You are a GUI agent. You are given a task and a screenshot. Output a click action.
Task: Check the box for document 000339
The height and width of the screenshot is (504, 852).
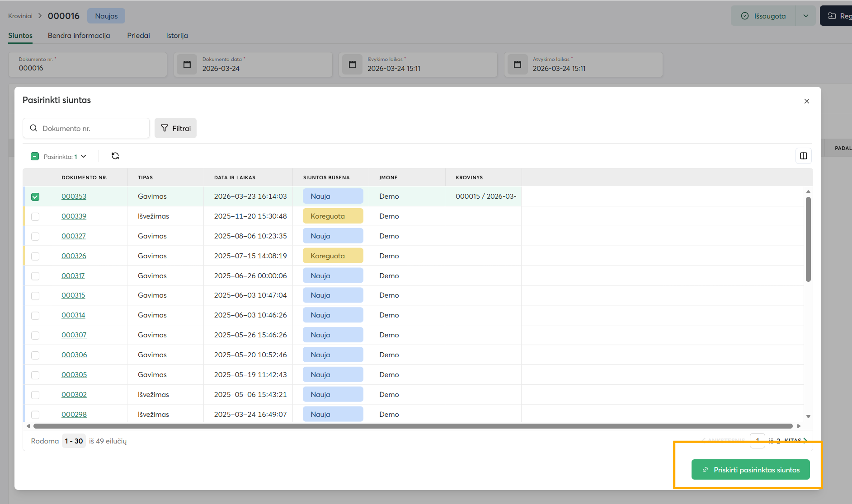point(35,216)
